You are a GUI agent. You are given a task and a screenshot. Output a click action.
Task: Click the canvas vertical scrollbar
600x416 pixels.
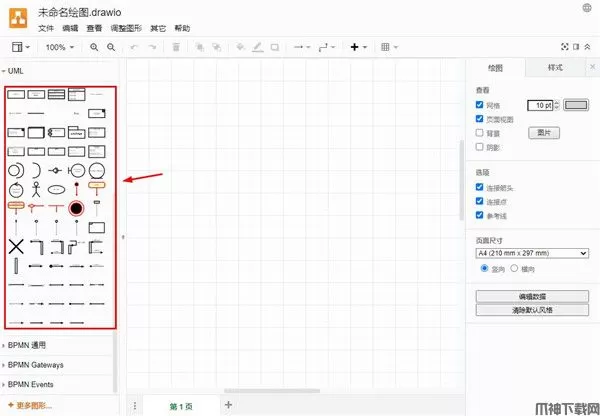coord(461,180)
